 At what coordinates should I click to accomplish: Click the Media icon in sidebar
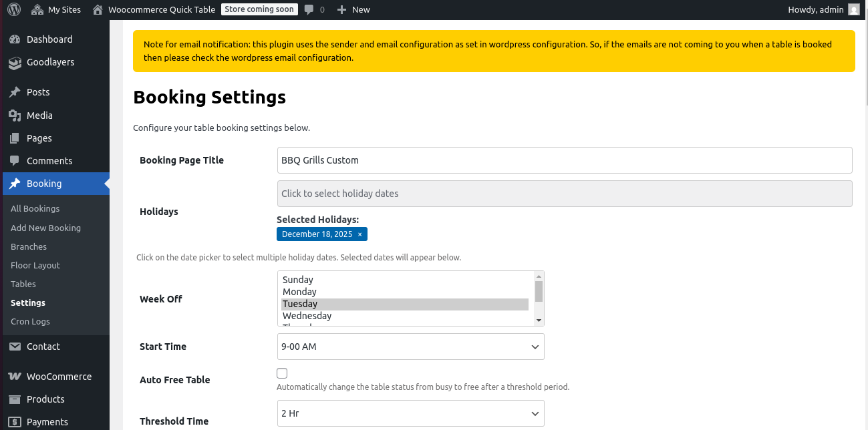(x=15, y=116)
